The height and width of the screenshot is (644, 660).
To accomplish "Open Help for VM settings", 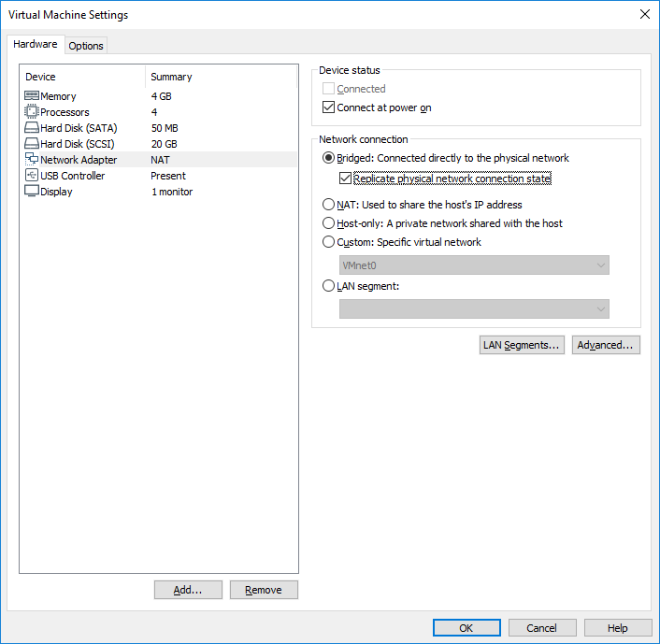I will point(618,628).
